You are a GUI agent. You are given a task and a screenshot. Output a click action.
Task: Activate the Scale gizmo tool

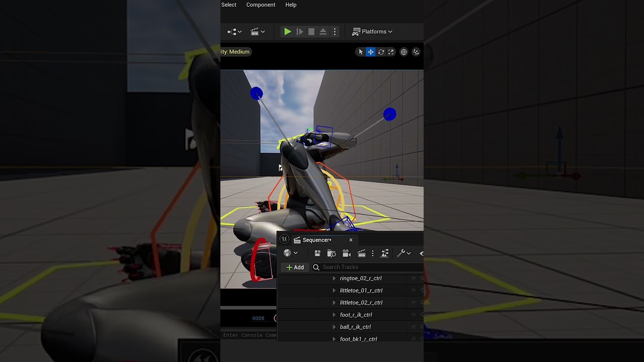[x=391, y=52]
